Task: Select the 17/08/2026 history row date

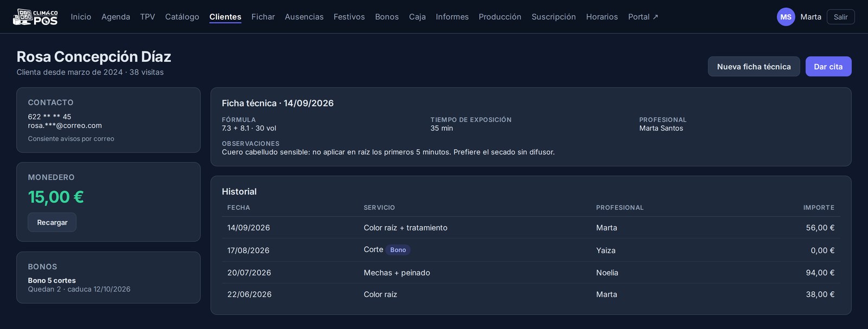Action: pyautogui.click(x=248, y=250)
